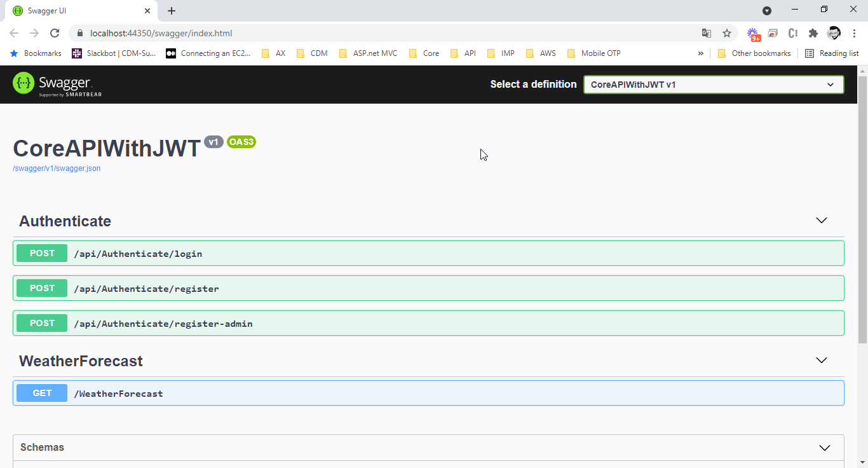Screen dimensions: 868x468
Task: Open Bookmarks star shortcut
Action: coord(36,53)
